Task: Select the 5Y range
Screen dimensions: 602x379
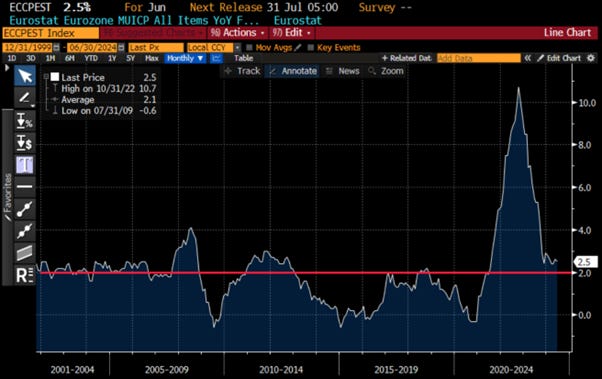Action: (x=131, y=58)
